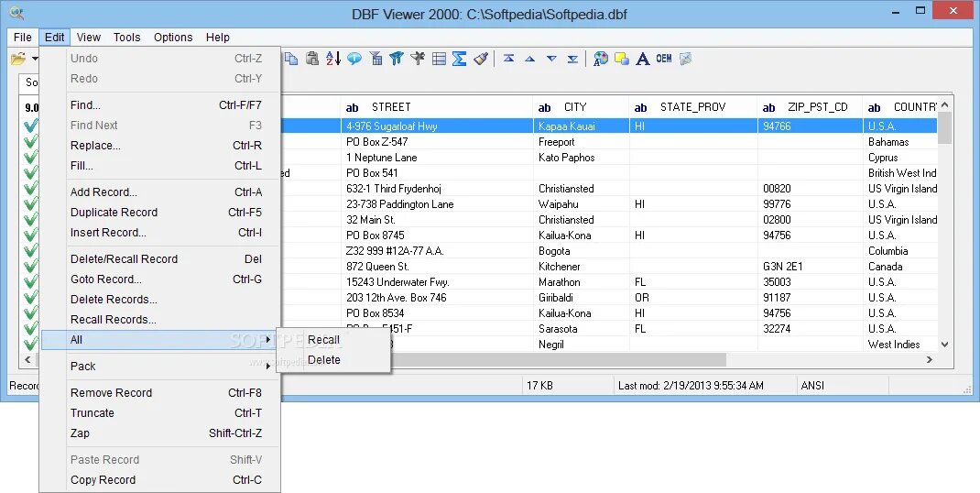Select Goto Record... menu entry
This screenshot has width=980, height=493.
point(160,279)
